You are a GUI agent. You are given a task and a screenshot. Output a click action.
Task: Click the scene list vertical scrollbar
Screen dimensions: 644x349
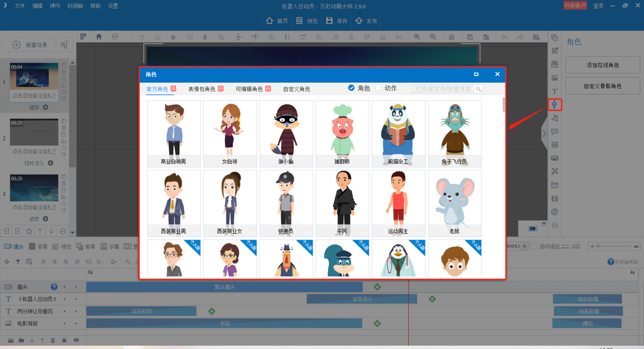coord(72,116)
